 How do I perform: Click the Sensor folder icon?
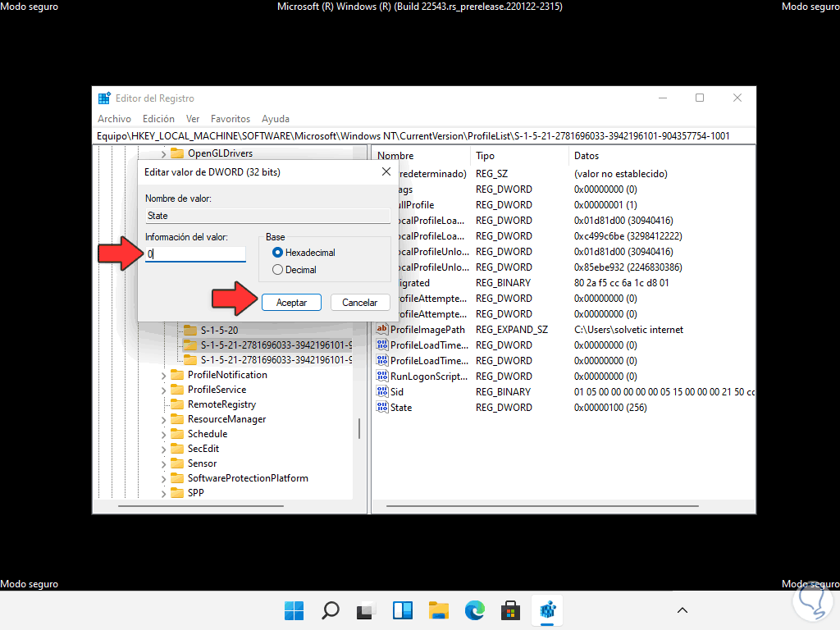point(177,463)
